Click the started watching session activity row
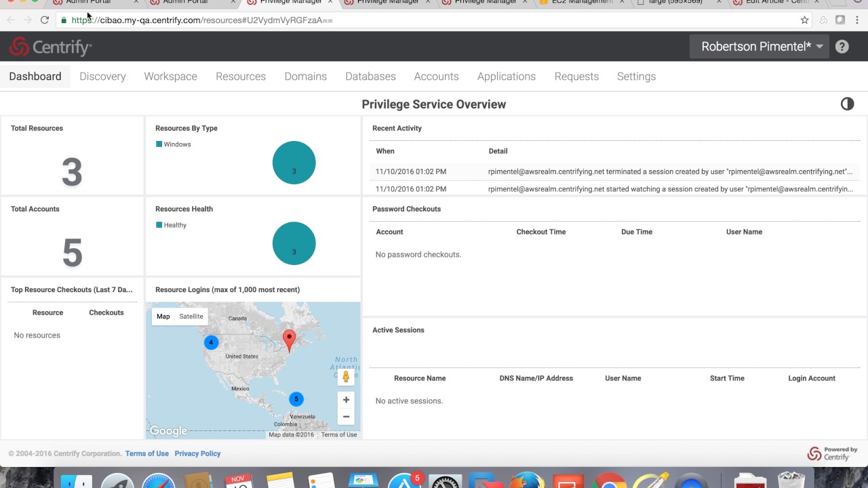 614,189
